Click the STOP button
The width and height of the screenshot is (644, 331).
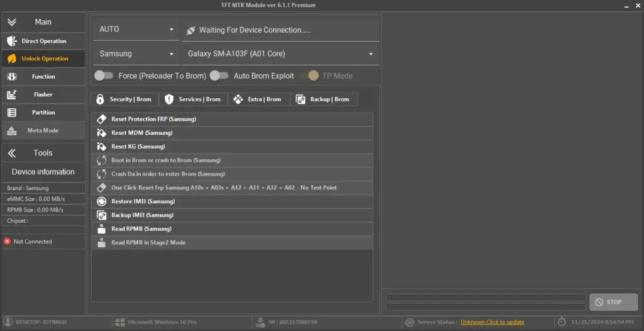click(613, 302)
